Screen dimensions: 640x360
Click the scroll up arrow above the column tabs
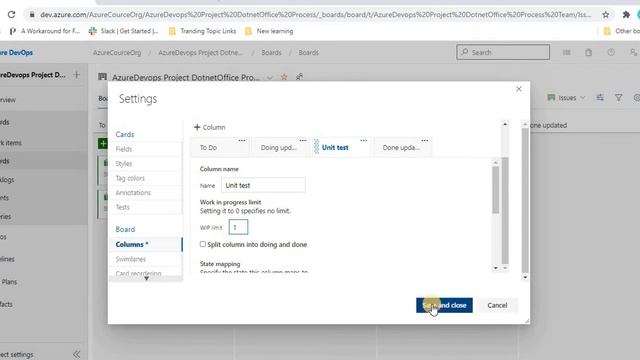tap(505, 124)
